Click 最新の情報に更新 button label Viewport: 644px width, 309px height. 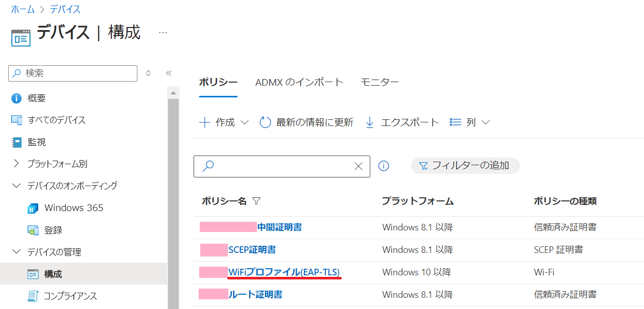(x=315, y=122)
